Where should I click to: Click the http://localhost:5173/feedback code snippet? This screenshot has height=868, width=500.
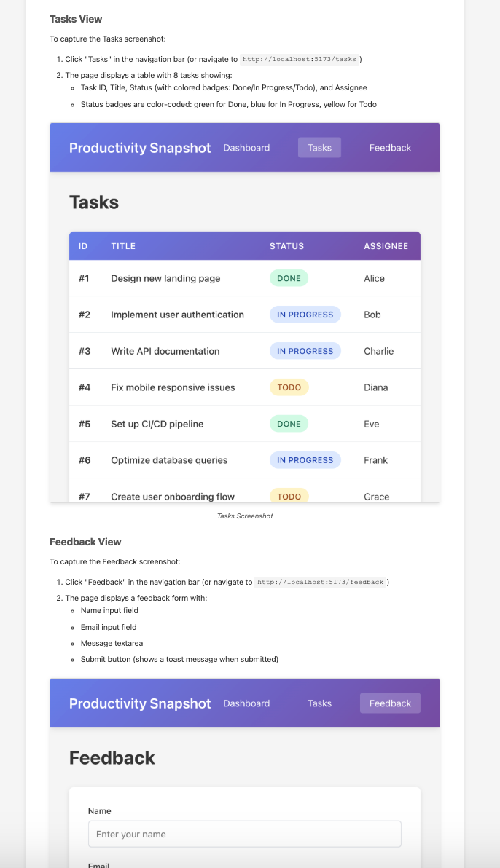[x=321, y=582]
